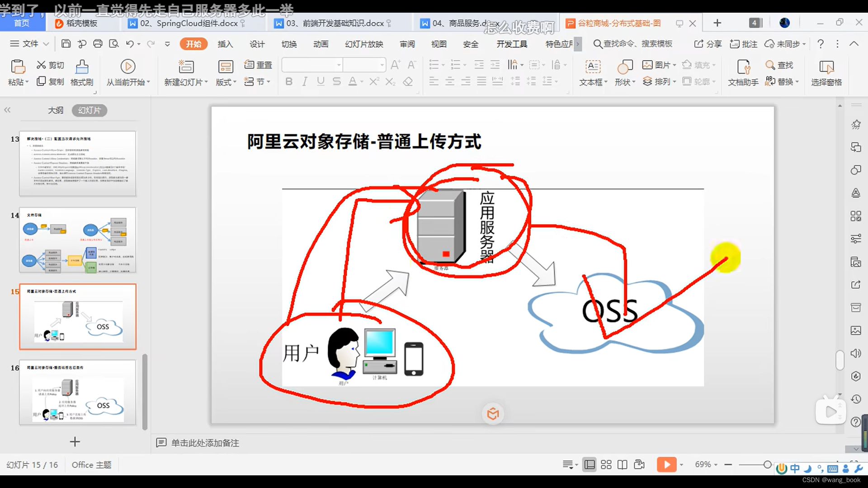Viewport: 868px width, 488px height.
Task: Select the Format Painter (格式刷) tool
Action: [82, 72]
